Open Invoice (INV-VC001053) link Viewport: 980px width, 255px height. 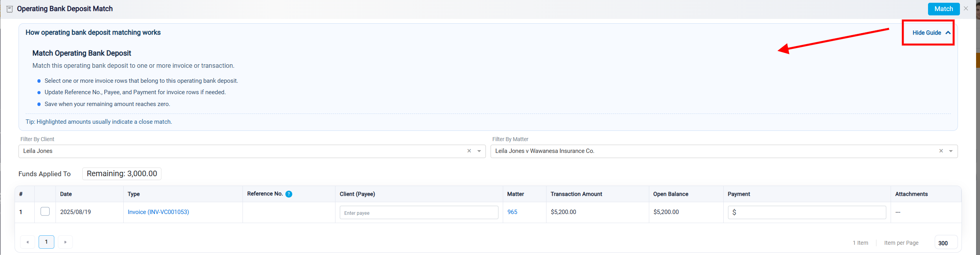click(158, 212)
